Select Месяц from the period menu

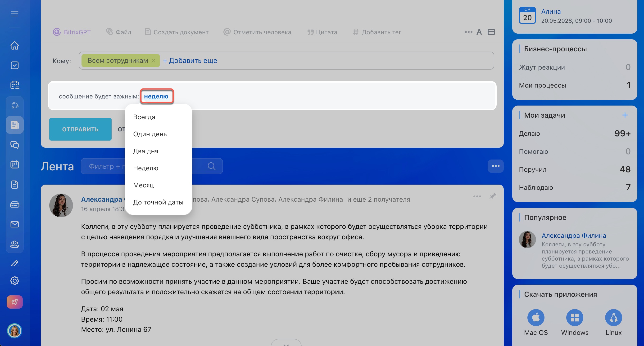coord(144,185)
